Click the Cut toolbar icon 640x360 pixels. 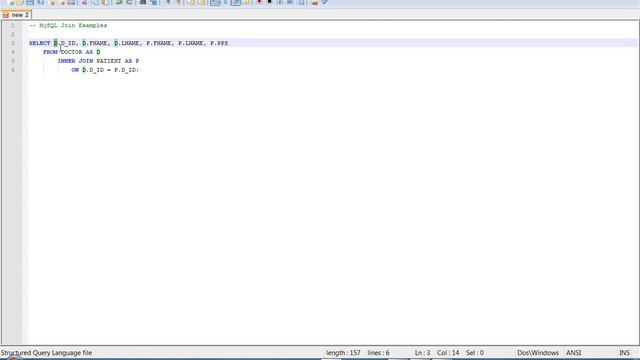click(85, 2)
